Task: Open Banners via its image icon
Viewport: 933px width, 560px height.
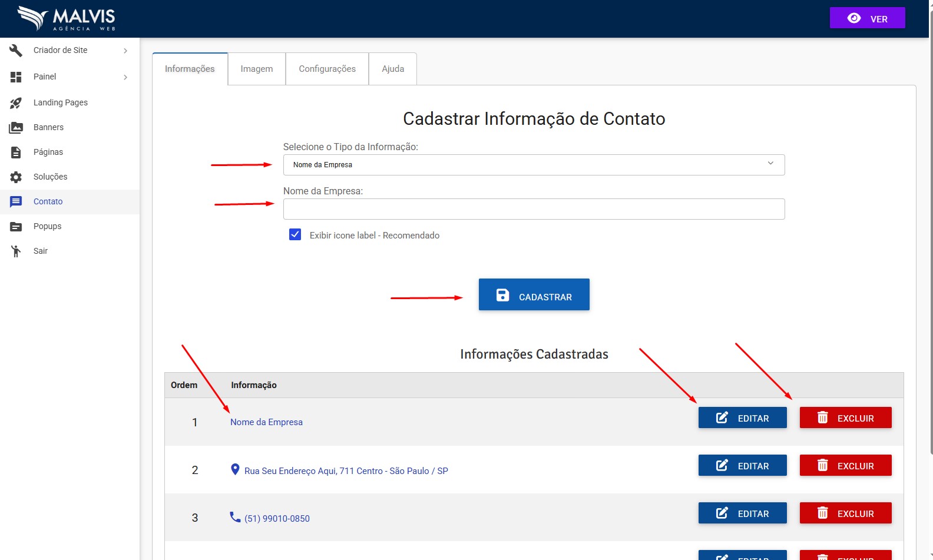Action: point(16,128)
